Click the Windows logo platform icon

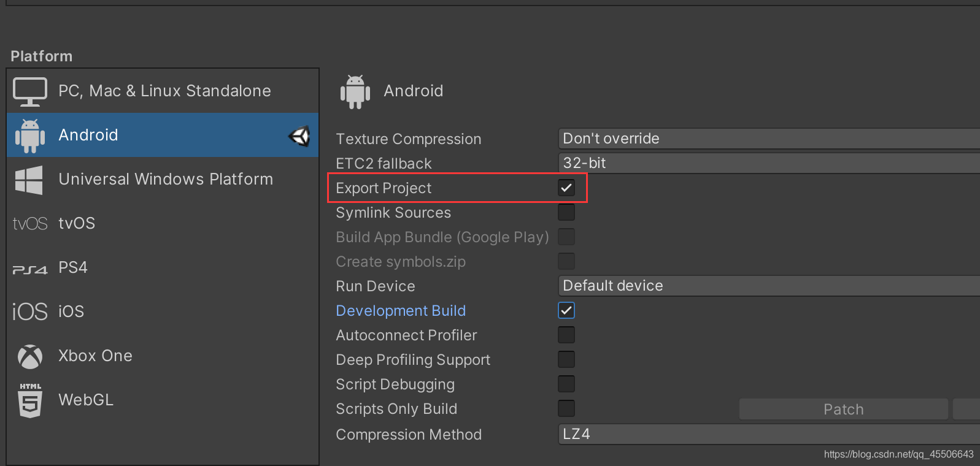coord(29,180)
